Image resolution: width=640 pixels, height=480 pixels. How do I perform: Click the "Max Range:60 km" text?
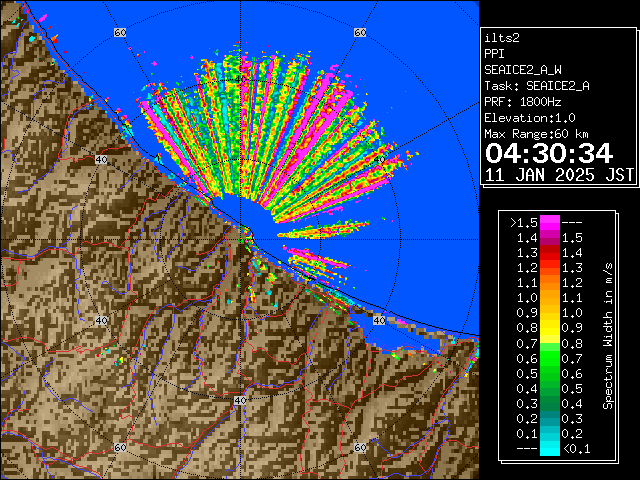click(536, 134)
